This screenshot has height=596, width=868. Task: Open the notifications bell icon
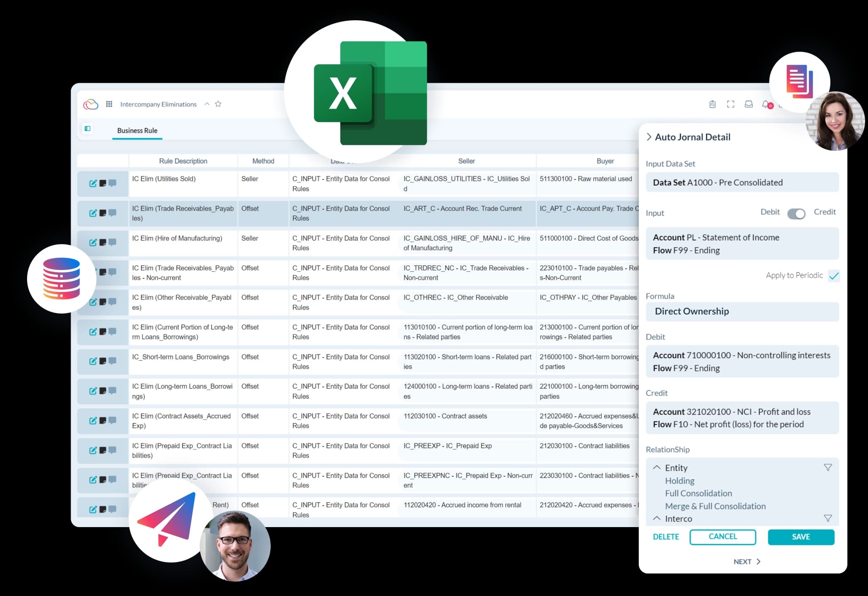[766, 104]
